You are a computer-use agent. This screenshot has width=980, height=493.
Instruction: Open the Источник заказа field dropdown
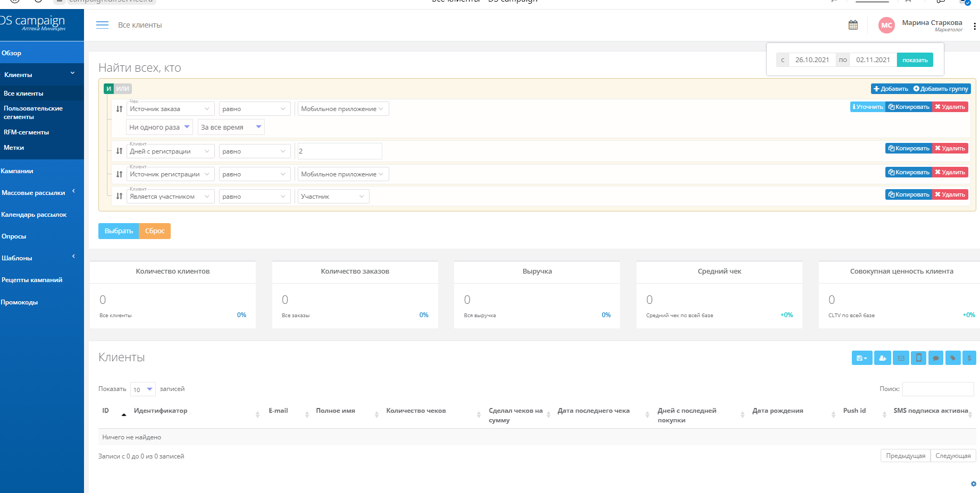click(170, 109)
